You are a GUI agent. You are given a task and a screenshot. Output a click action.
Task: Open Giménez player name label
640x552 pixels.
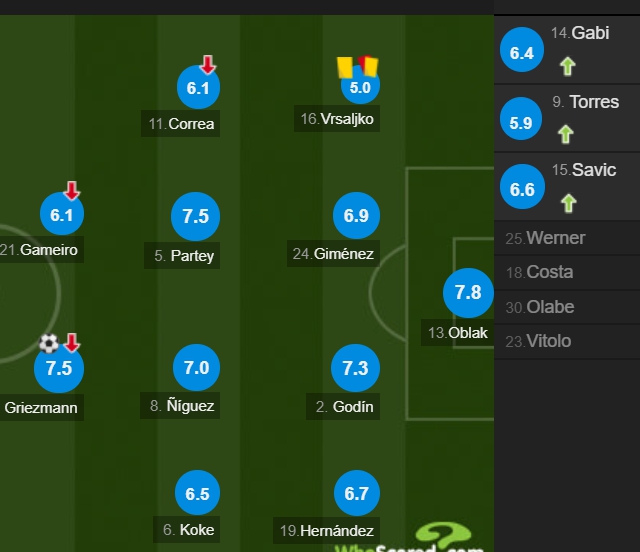pyautogui.click(x=333, y=254)
